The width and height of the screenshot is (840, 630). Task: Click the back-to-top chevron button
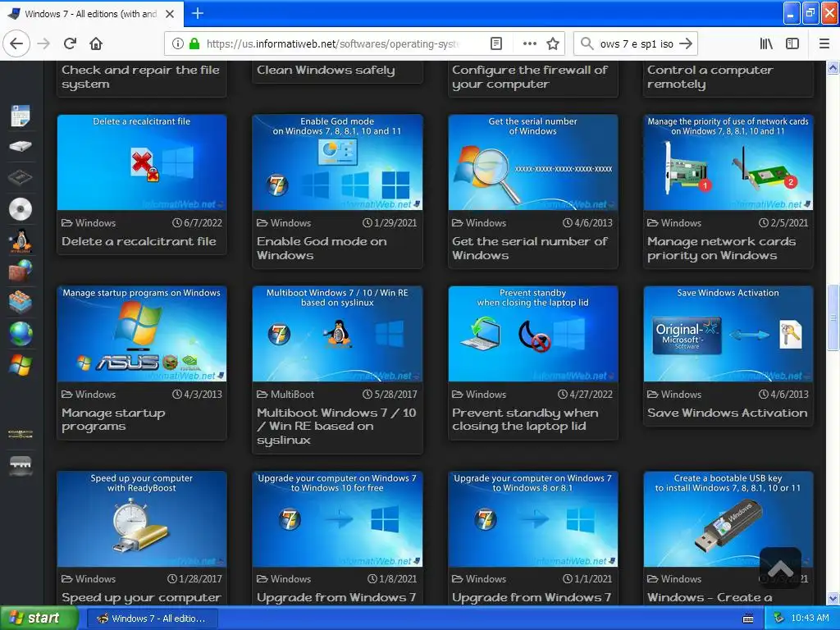click(781, 568)
